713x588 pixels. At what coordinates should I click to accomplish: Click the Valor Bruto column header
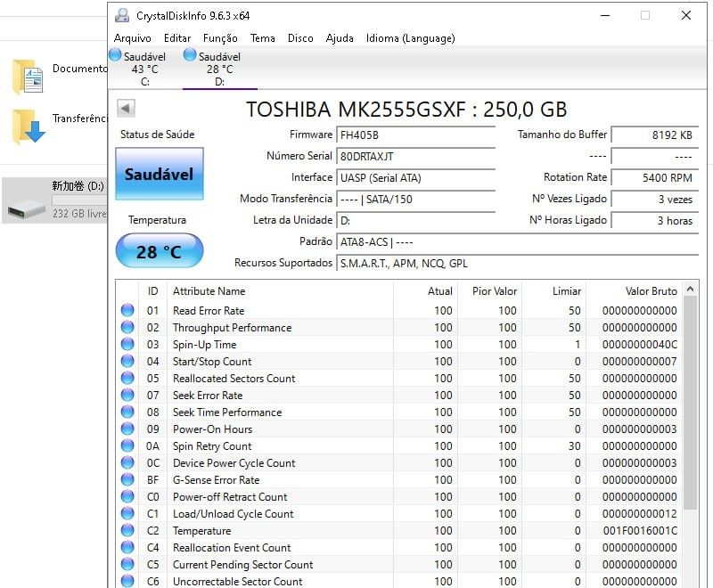coord(635,291)
